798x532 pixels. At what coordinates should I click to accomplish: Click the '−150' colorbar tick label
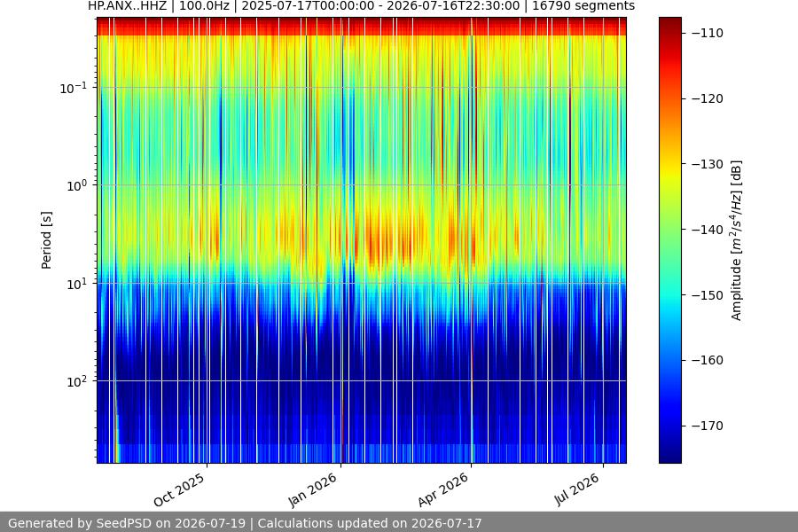click(x=708, y=294)
